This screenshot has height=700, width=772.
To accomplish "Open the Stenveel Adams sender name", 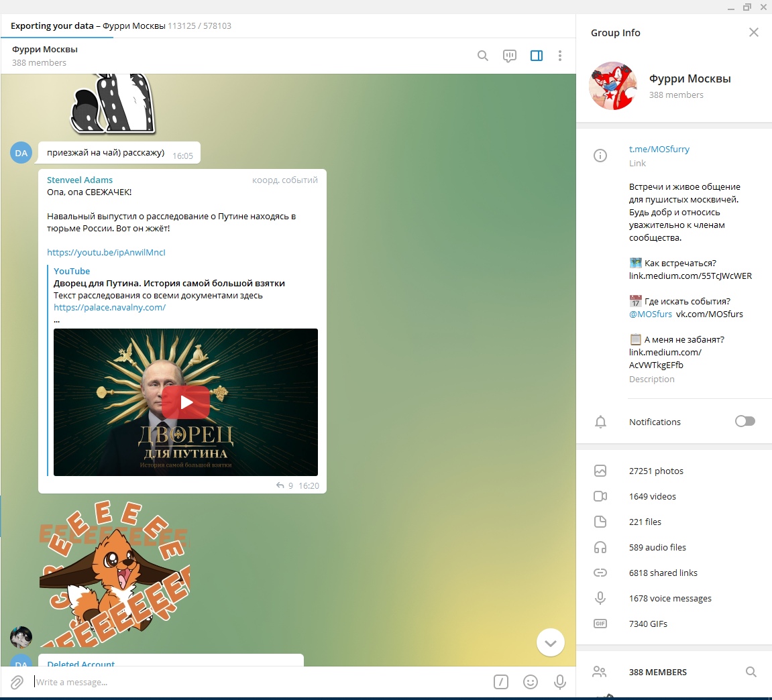I will 80,180.
